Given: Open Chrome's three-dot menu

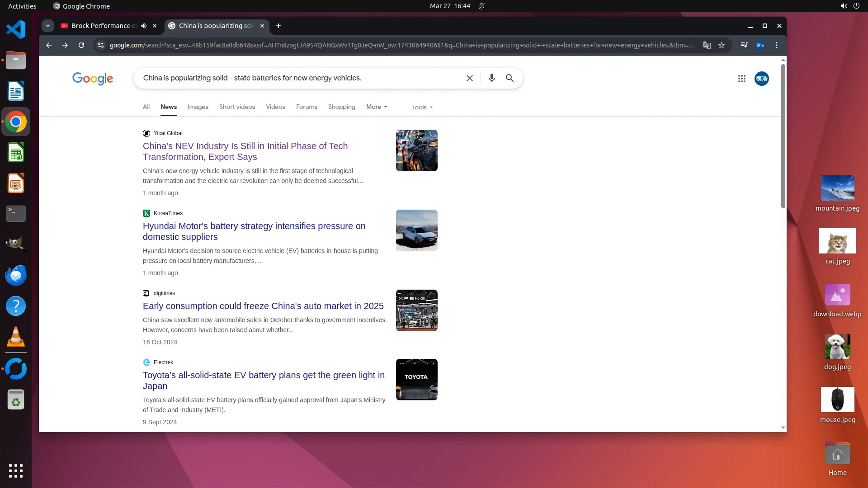Looking at the screenshot, I should pos(777,45).
